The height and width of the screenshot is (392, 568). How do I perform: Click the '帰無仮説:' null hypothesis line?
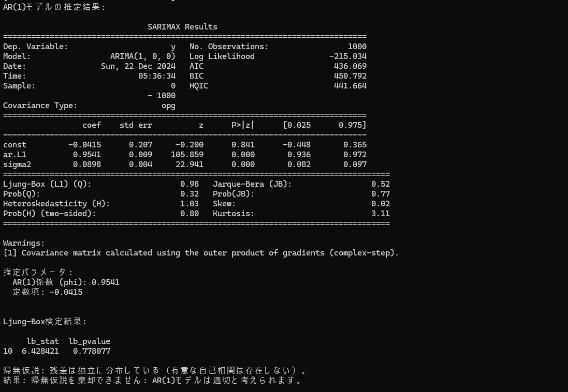coord(155,370)
